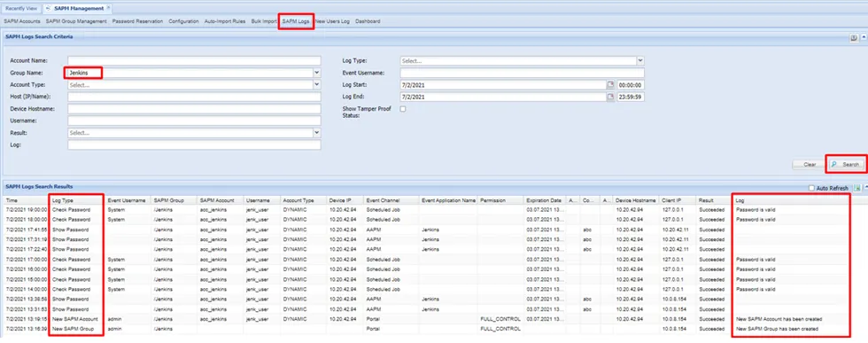Focus the Username search field

(194, 121)
